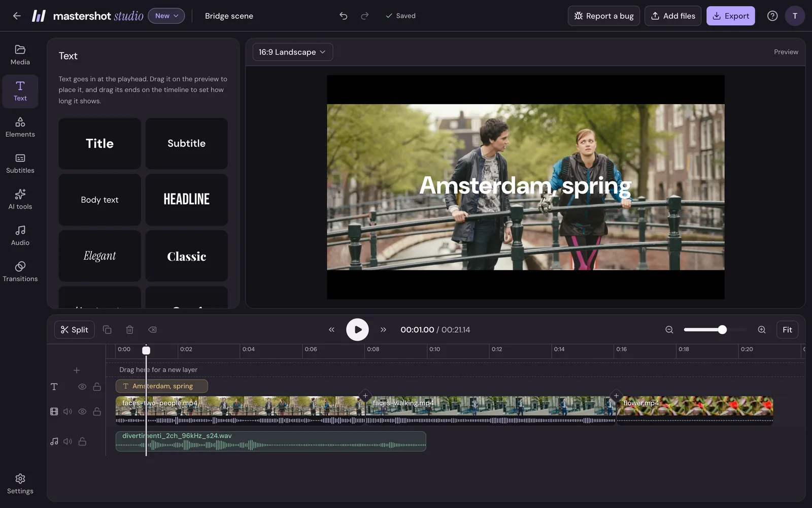Add transition between walking and flower clips
Screen dimensions: 812x508
click(616, 396)
